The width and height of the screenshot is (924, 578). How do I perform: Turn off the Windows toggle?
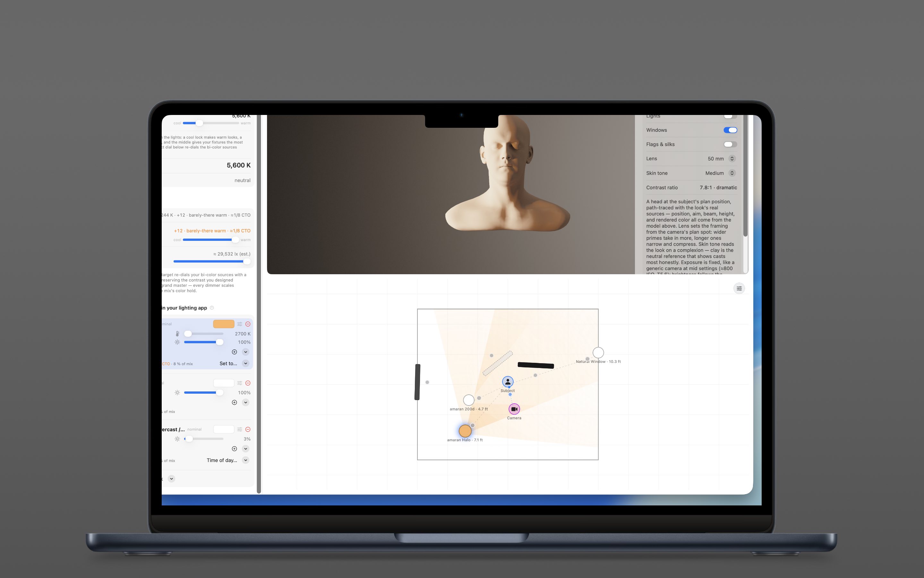coord(730,130)
